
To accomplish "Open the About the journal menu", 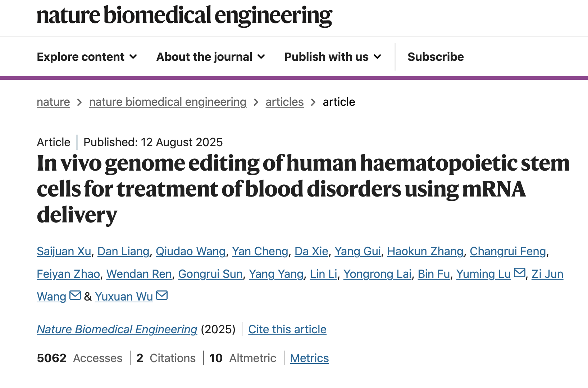I will click(211, 57).
